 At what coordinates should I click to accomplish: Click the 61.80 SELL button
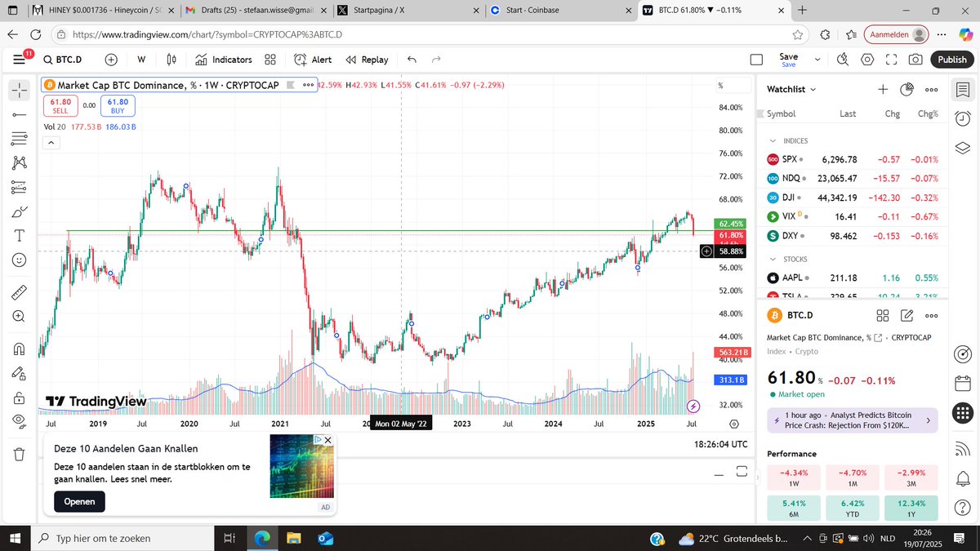point(60,105)
